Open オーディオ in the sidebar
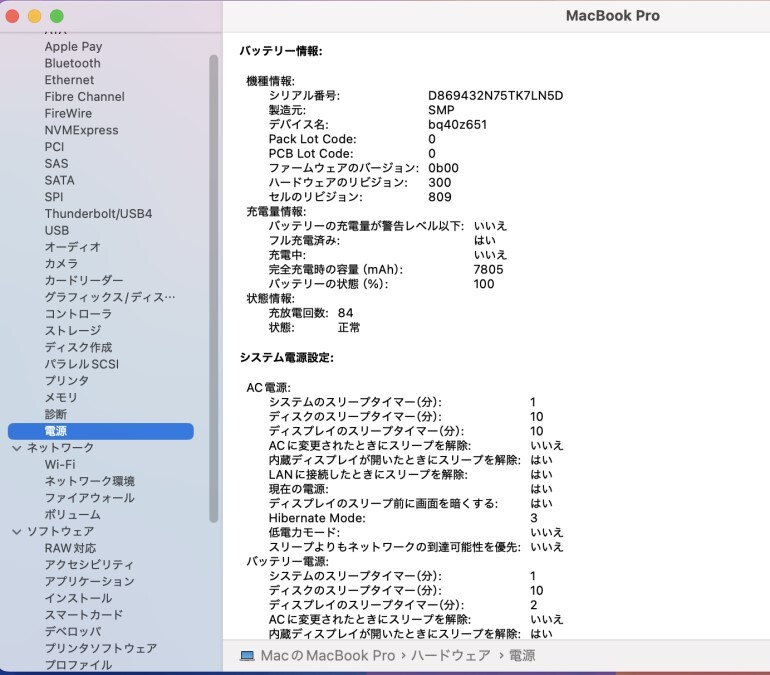The width and height of the screenshot is (770, 675). (72, 247)
